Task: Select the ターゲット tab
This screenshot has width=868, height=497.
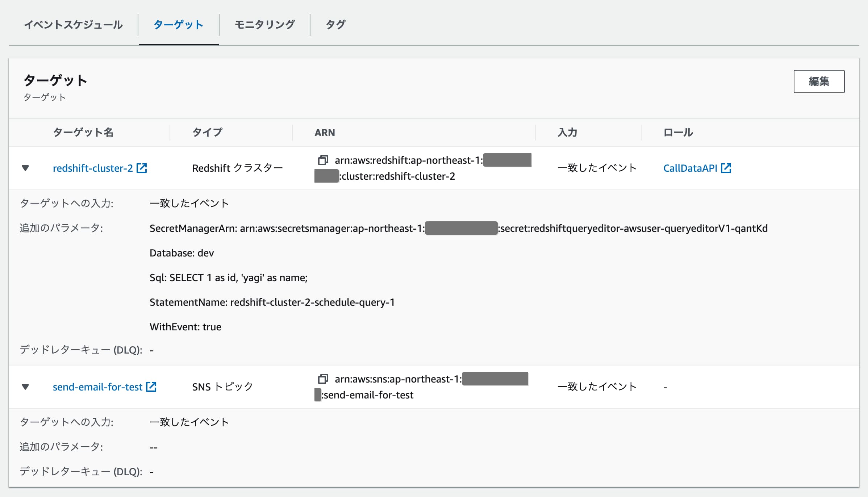Action: tap(179, 25)
